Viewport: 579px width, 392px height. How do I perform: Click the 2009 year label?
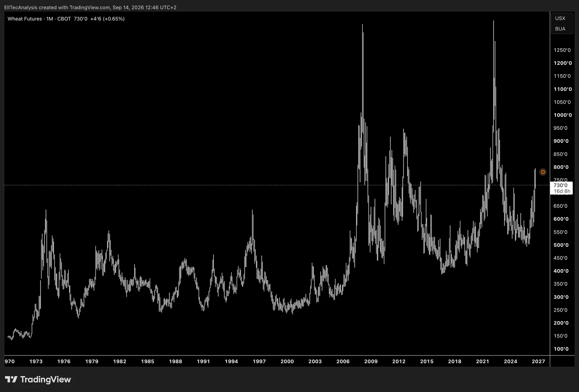(371, 361)
